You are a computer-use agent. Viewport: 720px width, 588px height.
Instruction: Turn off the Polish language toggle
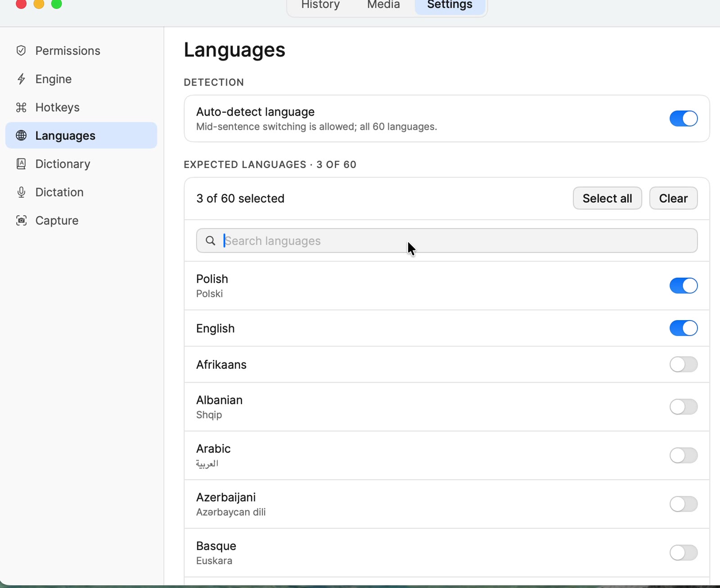tap(684, 285)
